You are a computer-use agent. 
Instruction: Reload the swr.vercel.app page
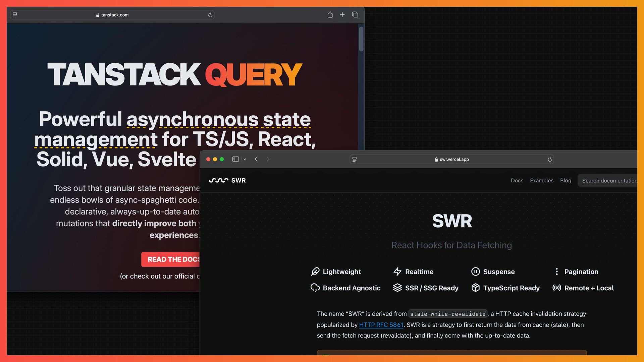(550, 160)
